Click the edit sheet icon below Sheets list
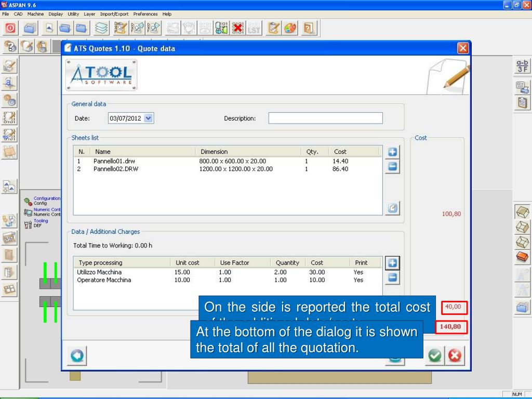Viewport: 532px width, 399px height. coord(393,208)
